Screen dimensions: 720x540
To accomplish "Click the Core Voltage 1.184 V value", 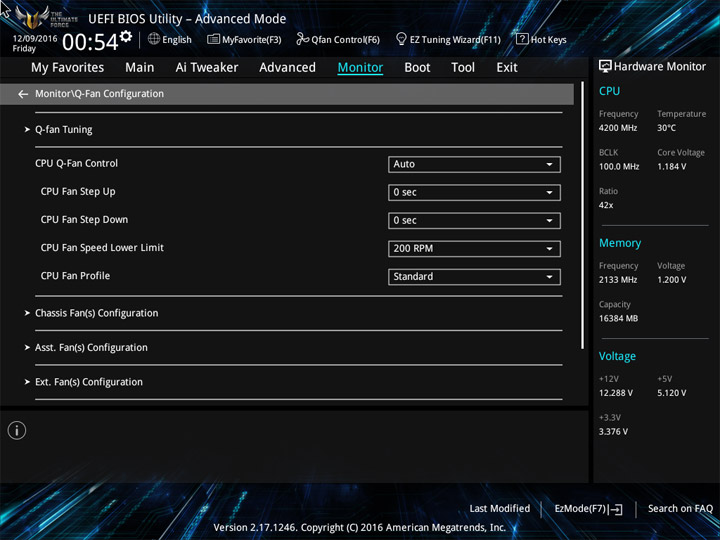I will click(671, 167).
